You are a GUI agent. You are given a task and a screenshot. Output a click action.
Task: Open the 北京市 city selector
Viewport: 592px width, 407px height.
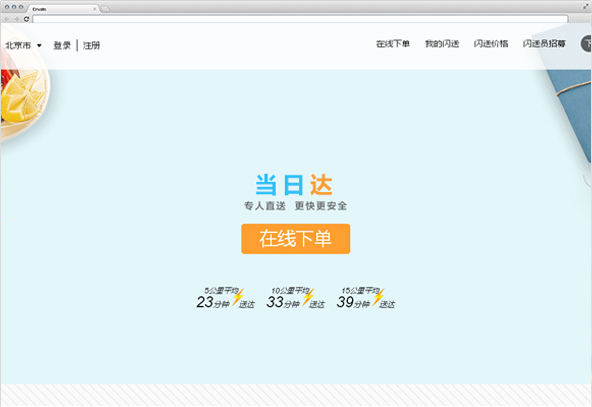18,45
